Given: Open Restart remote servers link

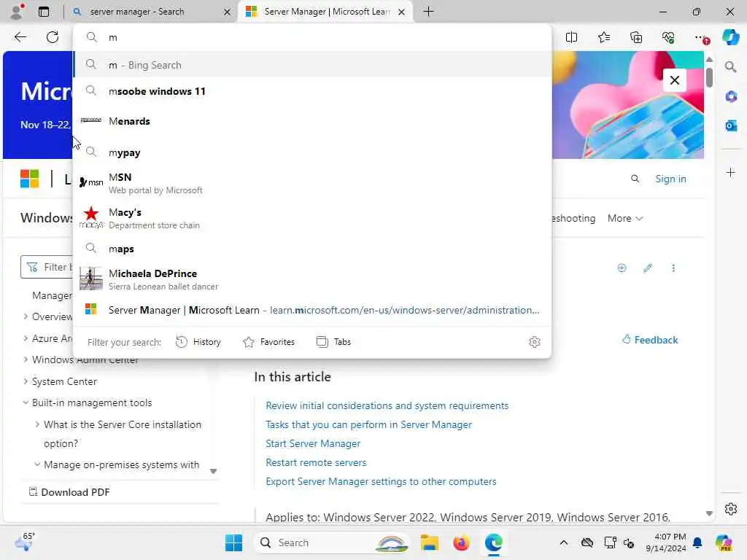Looking at the screenshot, I should pos(316,462).
